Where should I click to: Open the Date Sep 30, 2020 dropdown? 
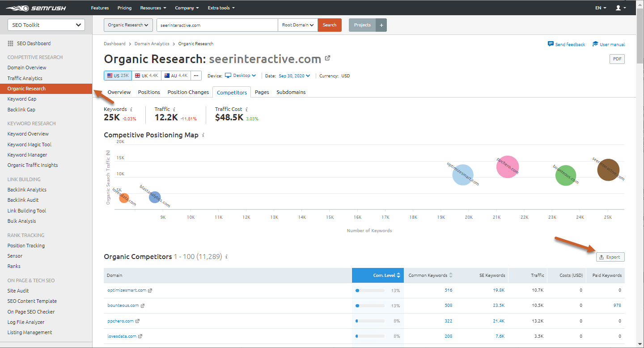coord(294,76)
